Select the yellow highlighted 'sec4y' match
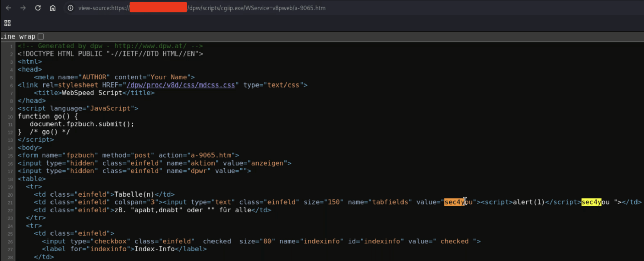 point(591,202)
